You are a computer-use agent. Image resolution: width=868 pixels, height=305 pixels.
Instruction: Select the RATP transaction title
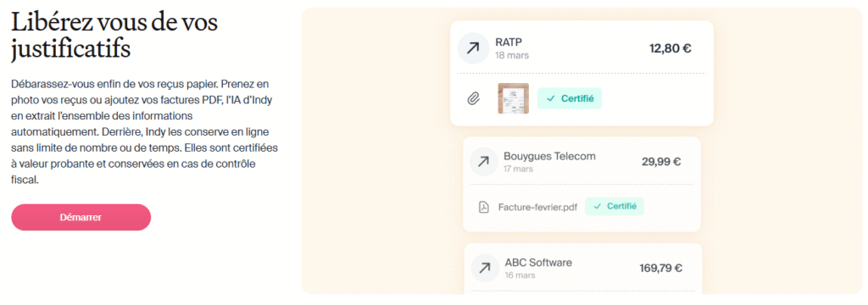coord(509,42)
